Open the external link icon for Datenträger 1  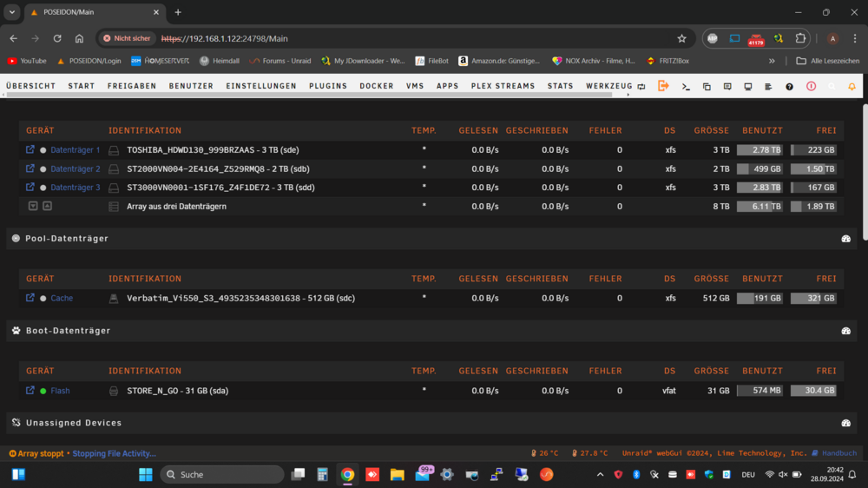click(30, 149)
